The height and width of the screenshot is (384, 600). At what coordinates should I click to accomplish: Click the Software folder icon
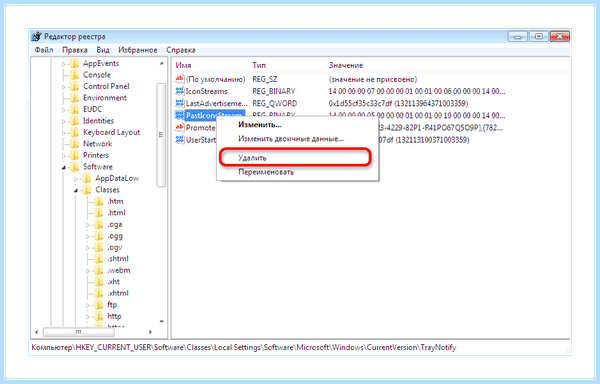point(75,167)
